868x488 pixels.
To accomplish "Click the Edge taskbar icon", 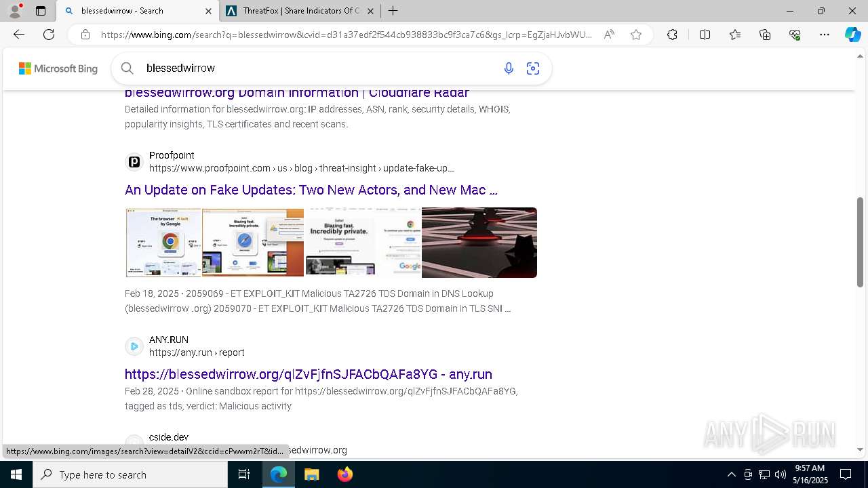I will click(279, 474).
